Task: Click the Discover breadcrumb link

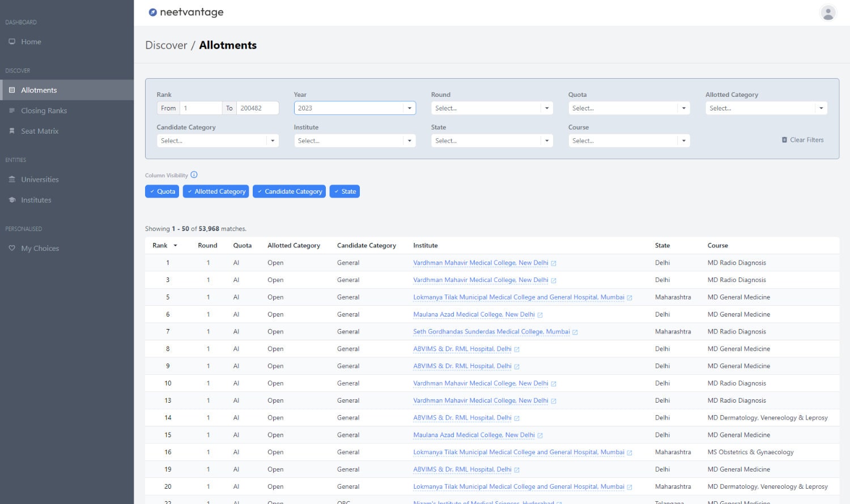Action: (166, 45)
